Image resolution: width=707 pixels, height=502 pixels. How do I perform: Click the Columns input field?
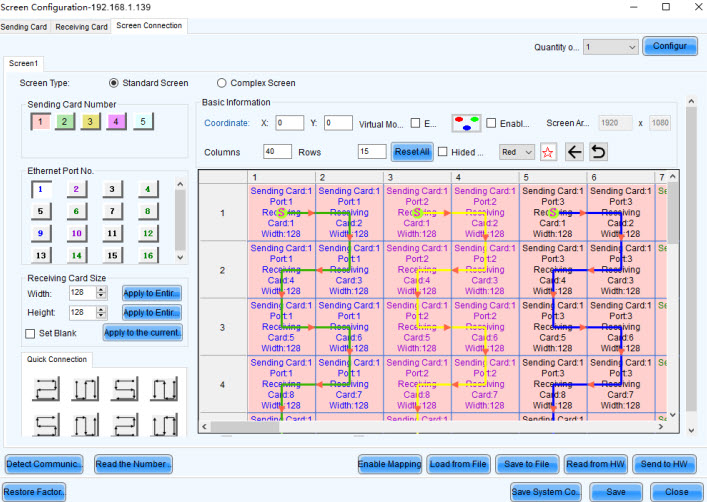click(x=277, y=152)
